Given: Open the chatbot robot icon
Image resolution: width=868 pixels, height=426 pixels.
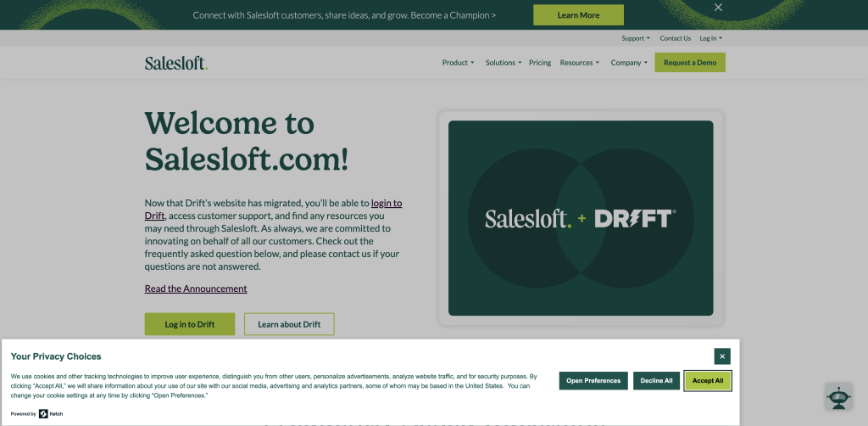Looking at the screenshot, I should [838, 396].
